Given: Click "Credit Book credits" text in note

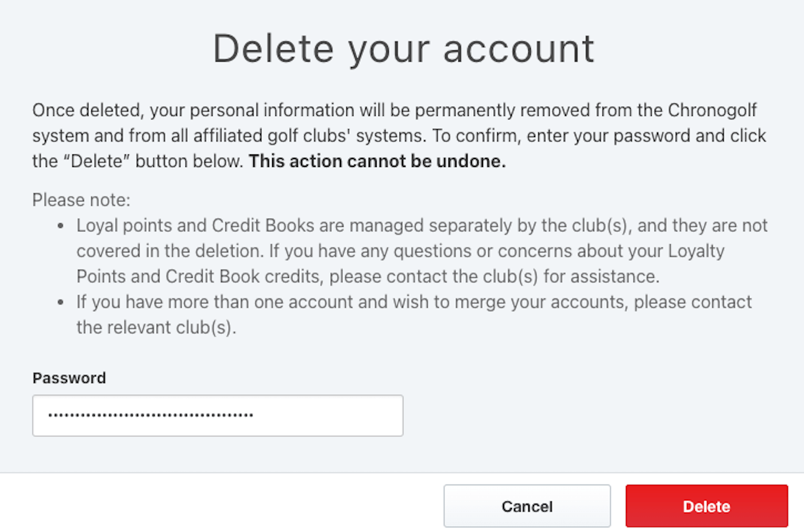Looking at the screenshot, I should [243, 277].
